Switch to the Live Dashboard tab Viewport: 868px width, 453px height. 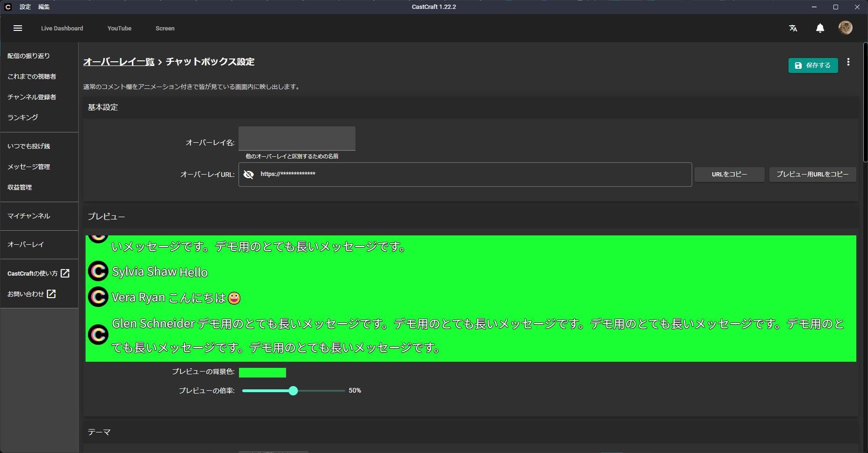(x=62, y=29)
